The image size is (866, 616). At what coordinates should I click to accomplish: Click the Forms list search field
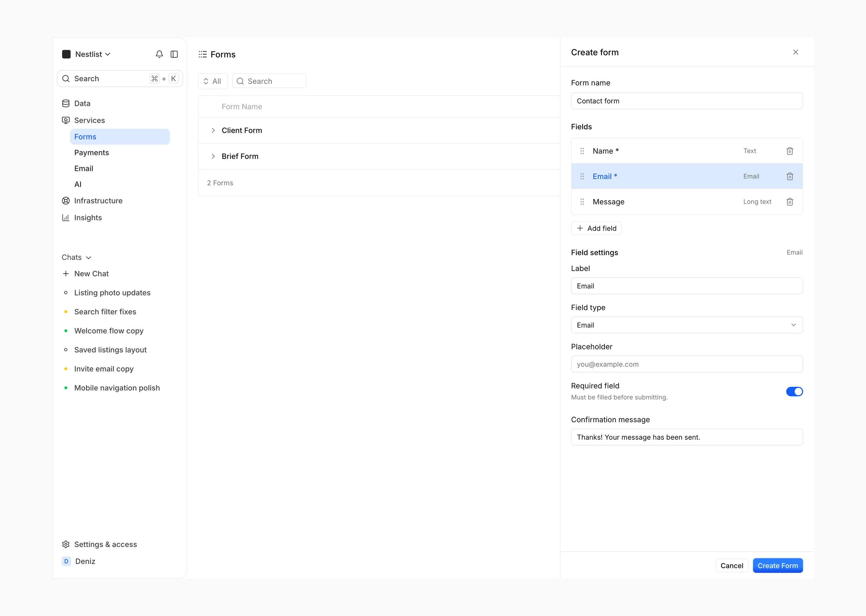pyautogui.click(x=269, y=81)
